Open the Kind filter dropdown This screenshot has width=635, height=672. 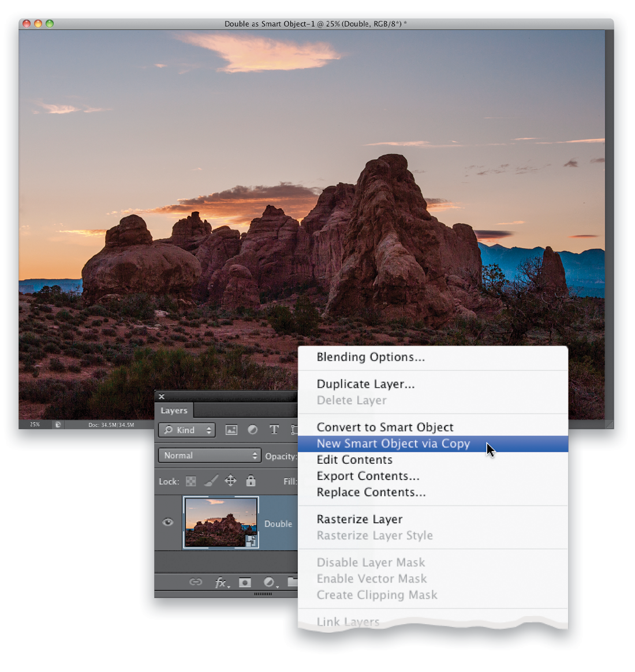(x=187, y=430)
